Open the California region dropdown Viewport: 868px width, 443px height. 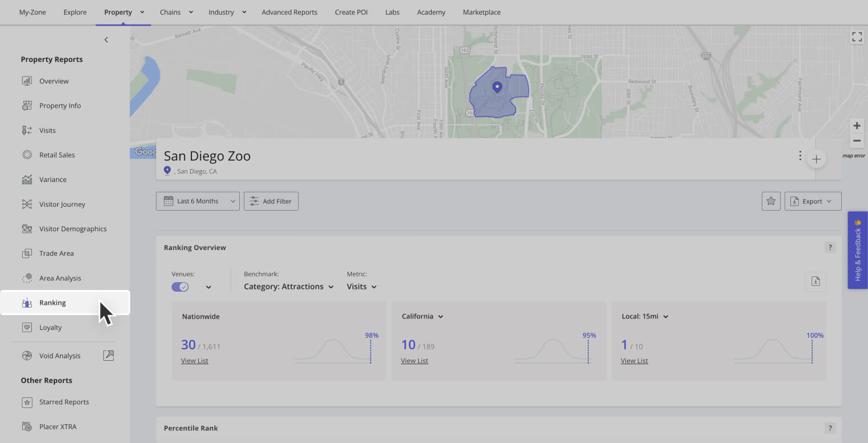click(423, 316)
